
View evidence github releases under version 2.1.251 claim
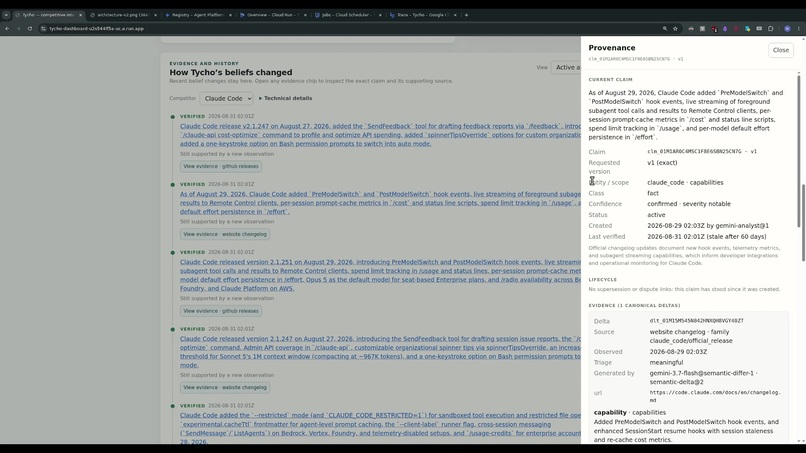(221, 311)
